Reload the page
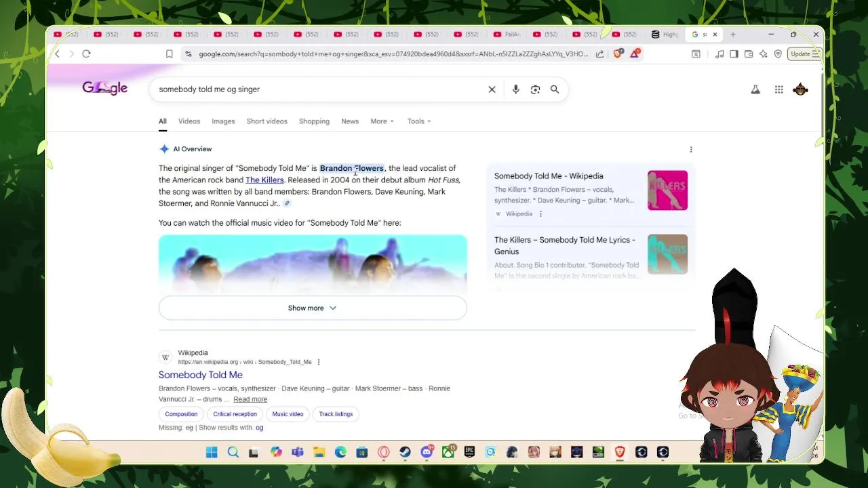This screenshot has width=868, height=488. point(86,54)
